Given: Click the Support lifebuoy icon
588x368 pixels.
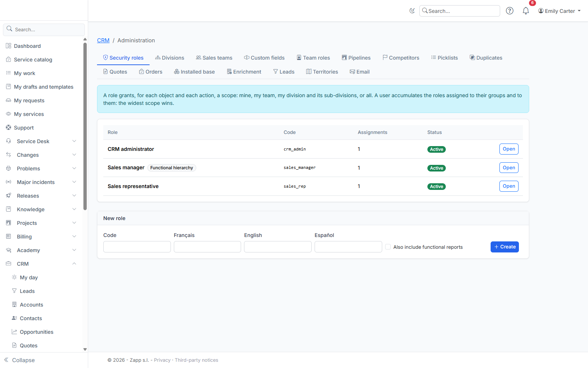Looking at the screenshot, I should [8, 128].
